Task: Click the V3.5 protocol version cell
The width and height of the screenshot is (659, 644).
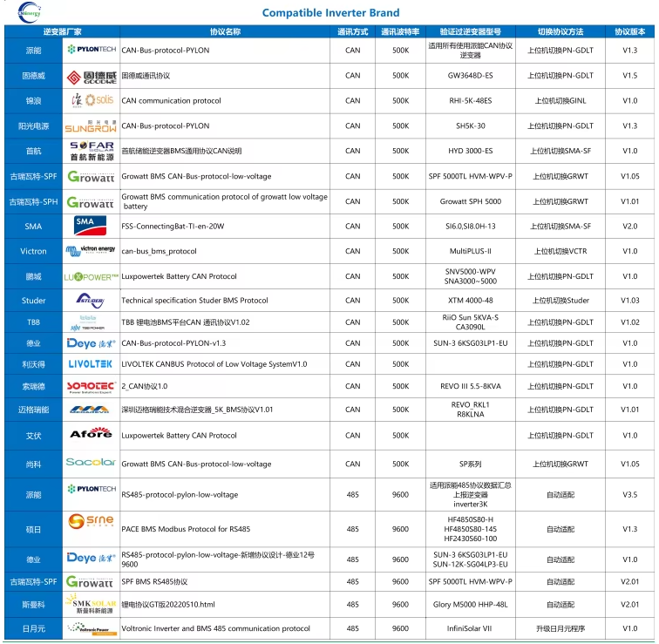Action: [x=629, y=494]
